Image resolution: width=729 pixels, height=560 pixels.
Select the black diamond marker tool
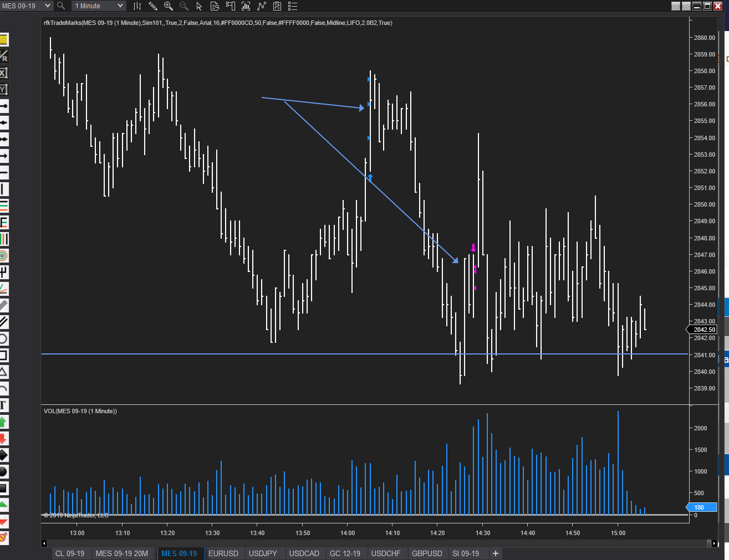(3, 455)
